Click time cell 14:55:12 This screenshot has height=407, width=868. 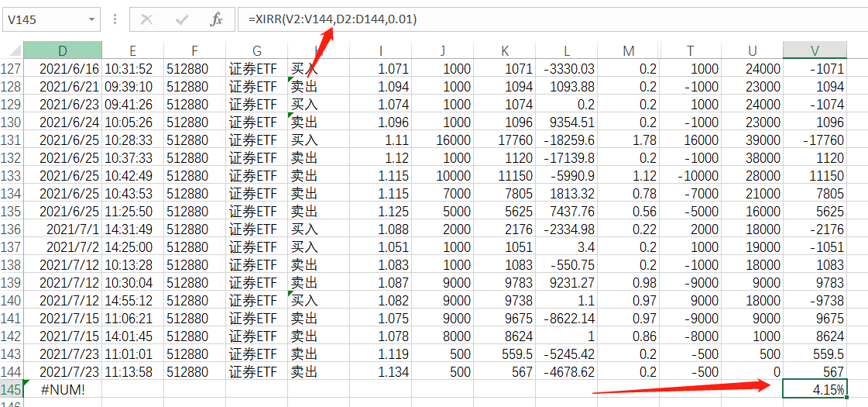click(x=133, y=300)
